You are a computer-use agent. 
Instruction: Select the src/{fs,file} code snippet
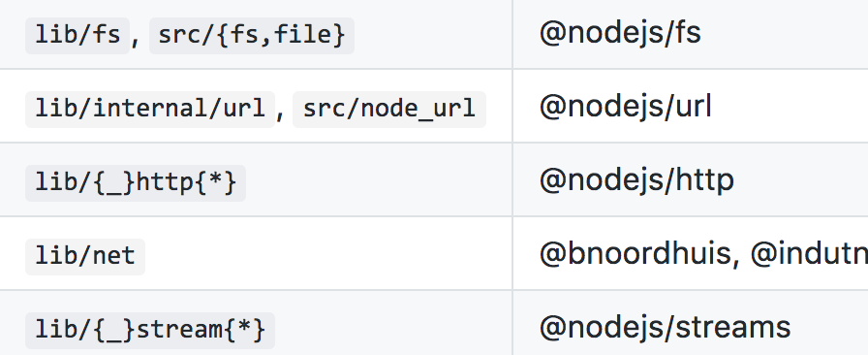[x=252, y=36]
